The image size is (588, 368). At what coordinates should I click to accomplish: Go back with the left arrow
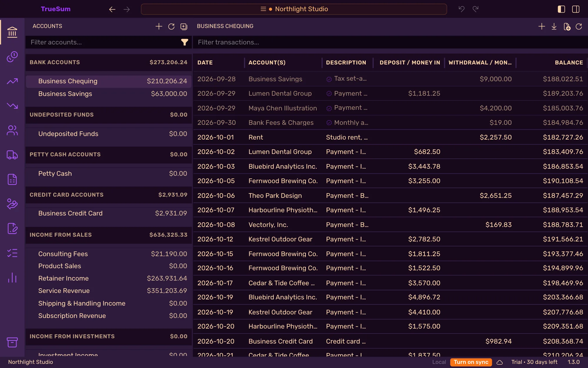tap(112, 9)
